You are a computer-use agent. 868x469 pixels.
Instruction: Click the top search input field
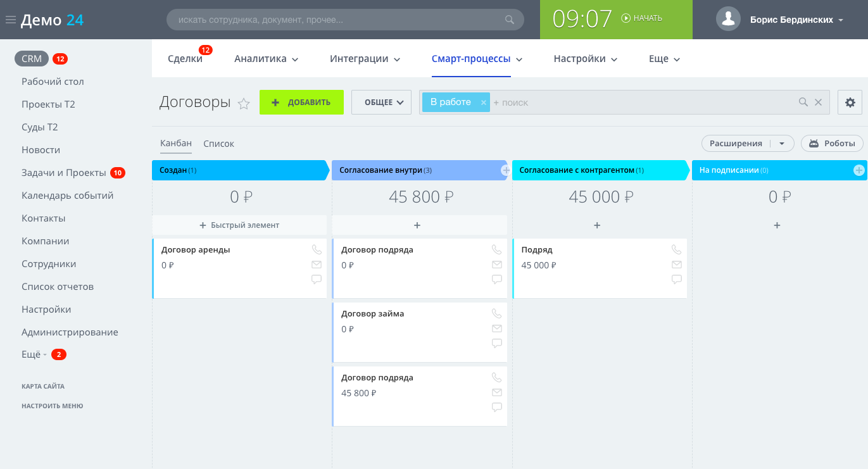tap(345, 20)
